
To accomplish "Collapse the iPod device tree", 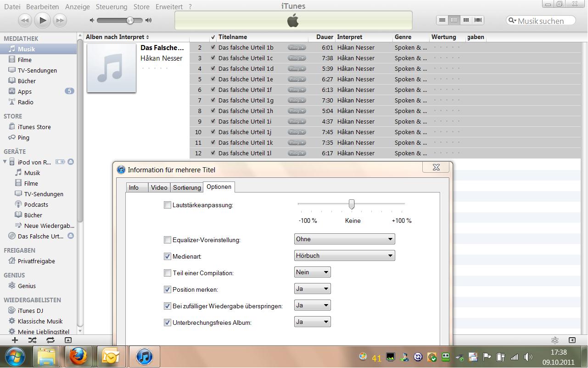I will (x=5, y=162).
